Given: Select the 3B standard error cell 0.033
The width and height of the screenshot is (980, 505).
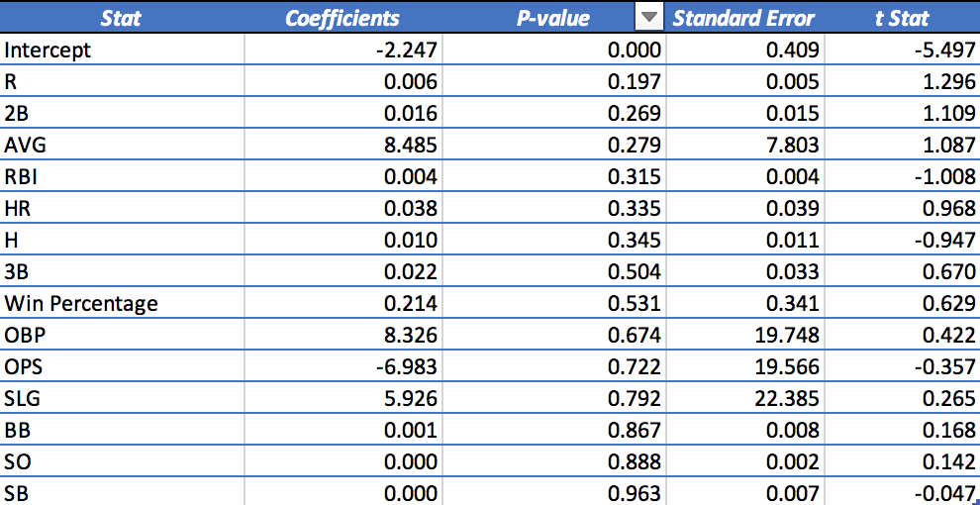Looking at the screenshot, I should (745, 271).
